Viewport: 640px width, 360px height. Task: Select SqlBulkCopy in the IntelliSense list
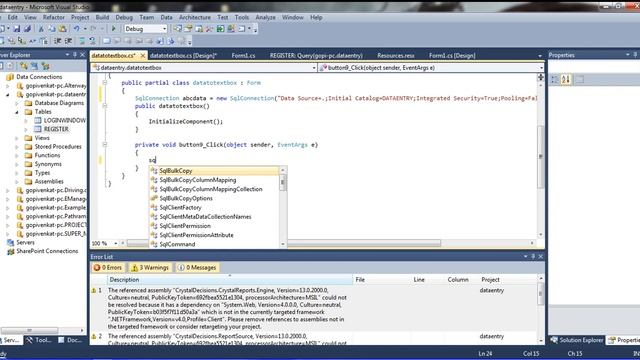tap(214, 171)
